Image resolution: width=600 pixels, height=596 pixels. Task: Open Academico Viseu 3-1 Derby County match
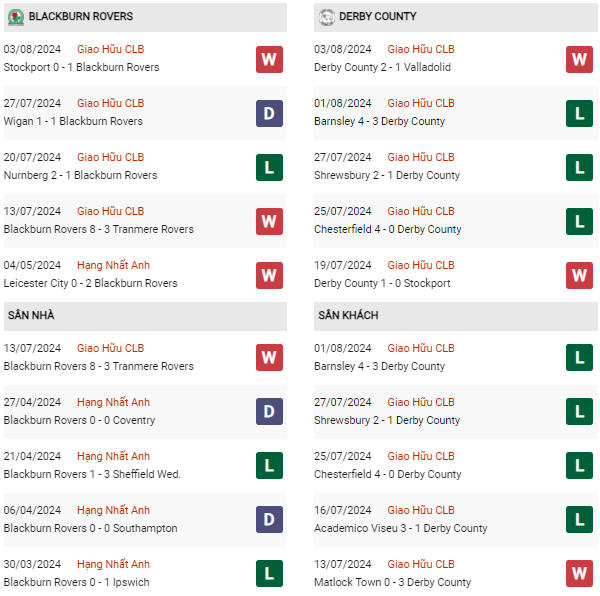[x=400, y=528]
